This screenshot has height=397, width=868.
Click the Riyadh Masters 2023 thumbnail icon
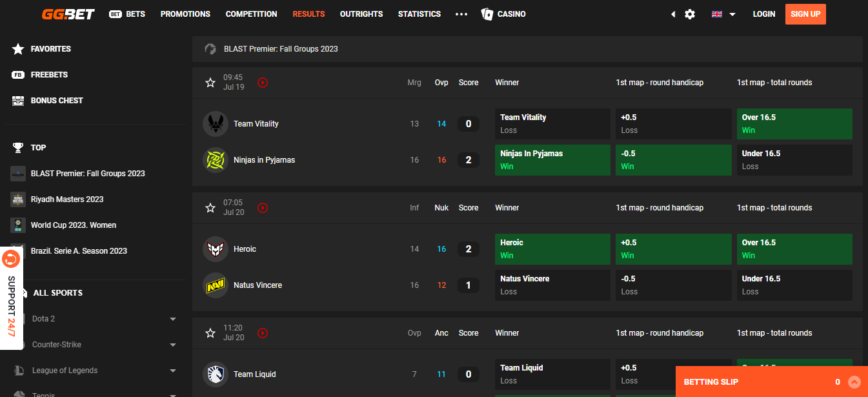pos(18,199)
